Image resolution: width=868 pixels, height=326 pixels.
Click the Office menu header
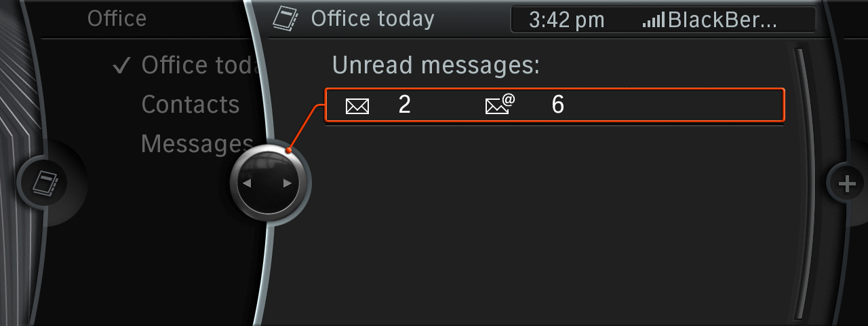pos(117,18)
